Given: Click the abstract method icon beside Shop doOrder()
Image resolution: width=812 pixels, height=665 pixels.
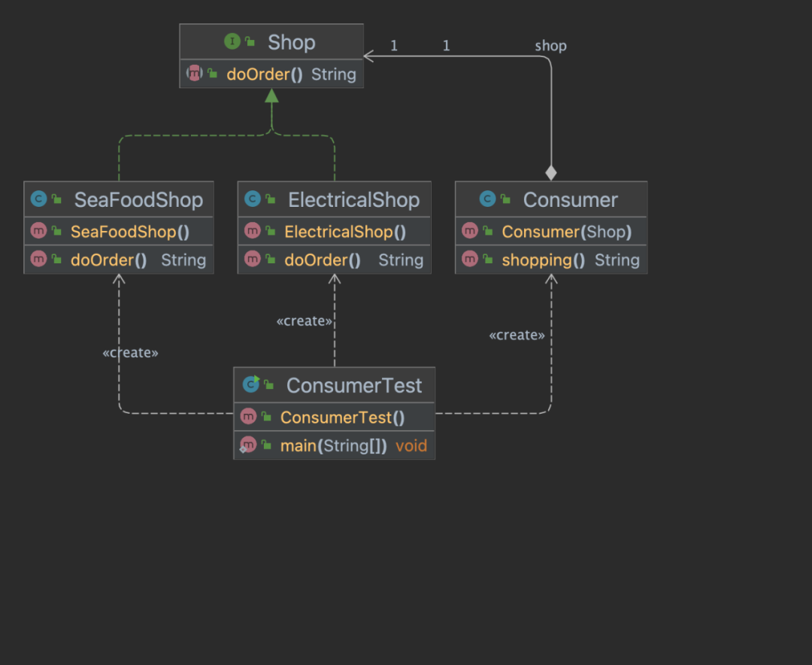Looking at the screenshot, I should pos(195,73).
